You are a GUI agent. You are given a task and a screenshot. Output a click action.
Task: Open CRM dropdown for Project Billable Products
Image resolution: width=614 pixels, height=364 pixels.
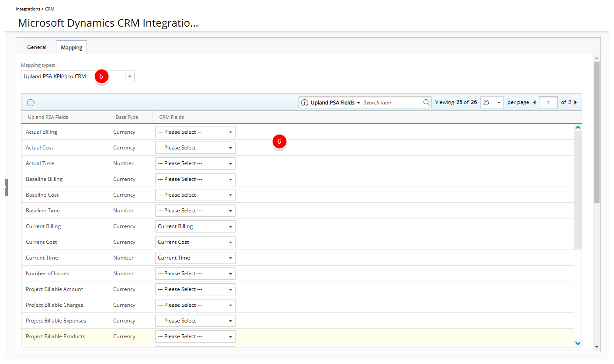(x=195, y=336)
